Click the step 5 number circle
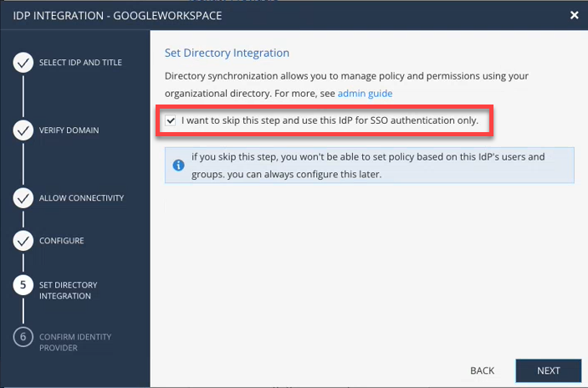This screenshot has width=588, height=388. 24,285
